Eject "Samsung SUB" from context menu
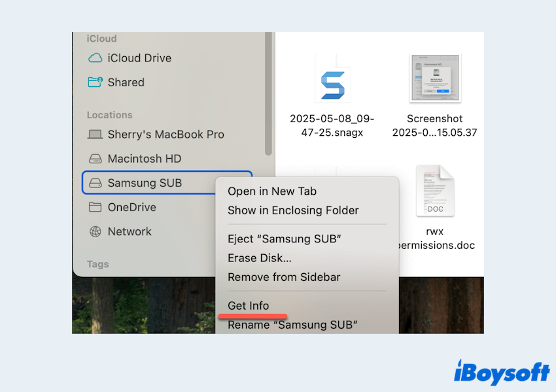 coord(285,238)
